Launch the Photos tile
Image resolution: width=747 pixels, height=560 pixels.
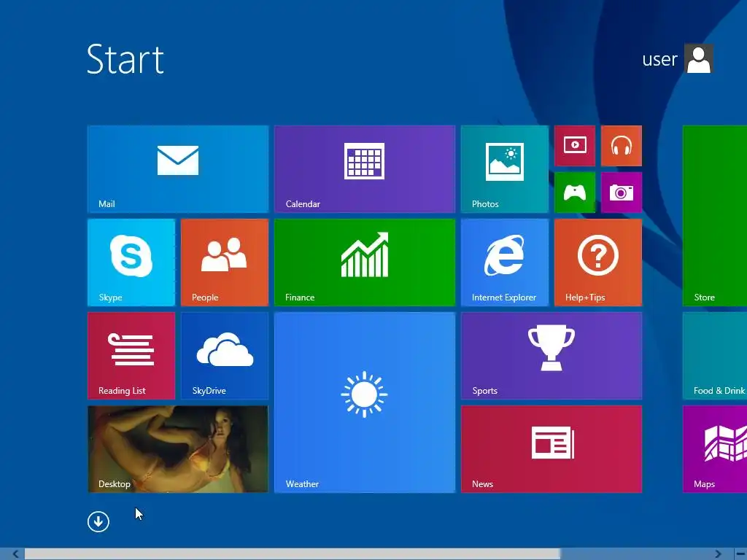tap(505, 169)
